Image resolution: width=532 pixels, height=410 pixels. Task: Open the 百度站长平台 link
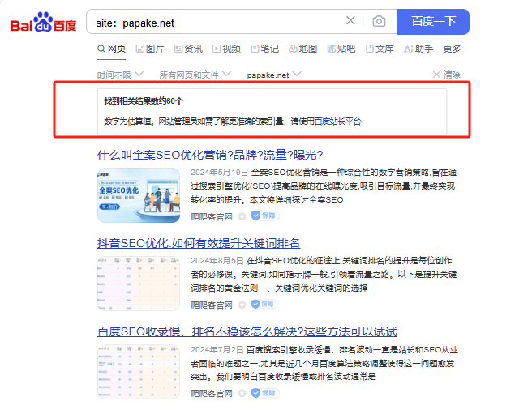(337, 121)
